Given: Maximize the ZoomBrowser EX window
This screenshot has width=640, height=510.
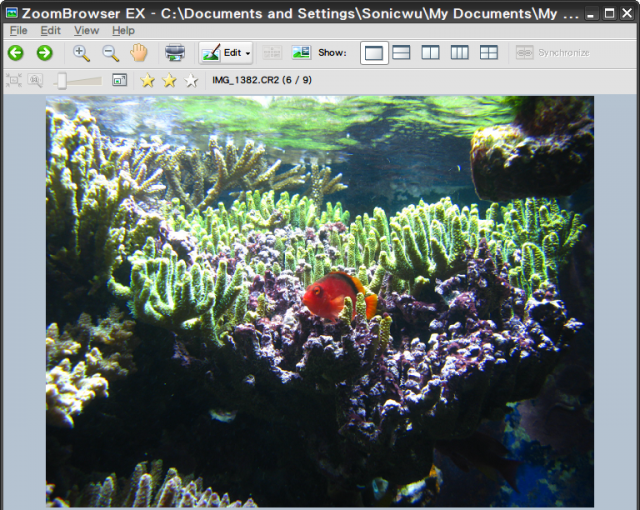Looking at the screenshot, I should click(609, 13).
